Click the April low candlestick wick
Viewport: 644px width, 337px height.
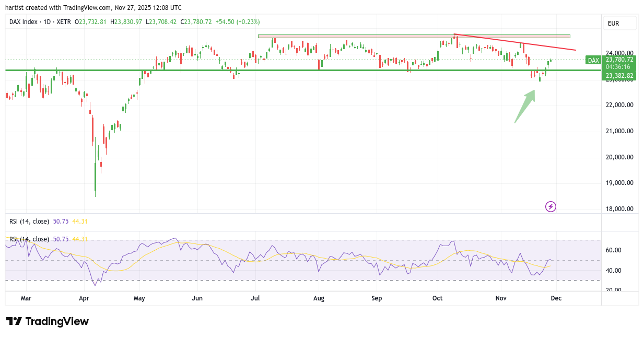pyautogui.click(x=95, y=193)
